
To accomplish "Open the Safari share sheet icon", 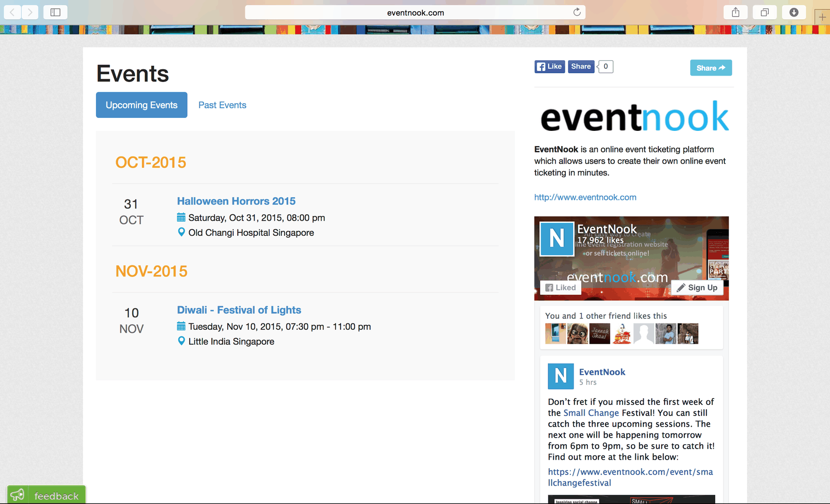I will point(735,12).
